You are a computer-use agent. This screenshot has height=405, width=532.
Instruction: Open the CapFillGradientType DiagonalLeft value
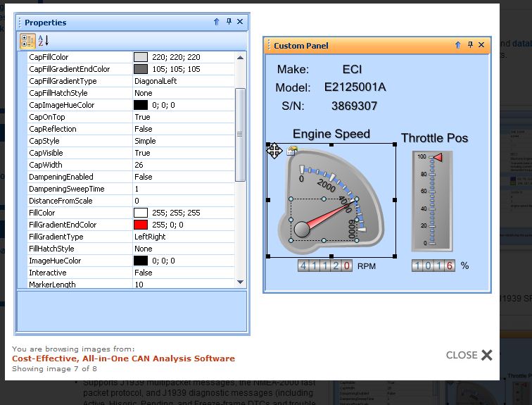click(184, 81)
